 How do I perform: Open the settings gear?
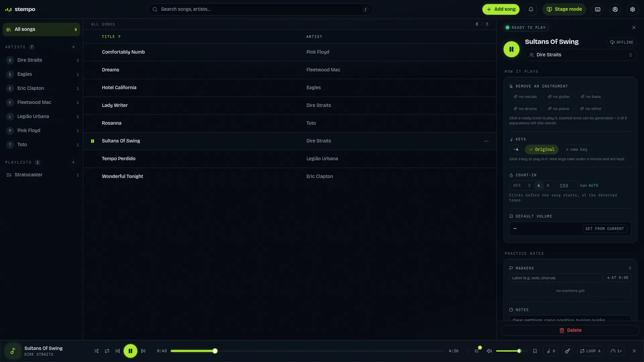click(633, 9)
